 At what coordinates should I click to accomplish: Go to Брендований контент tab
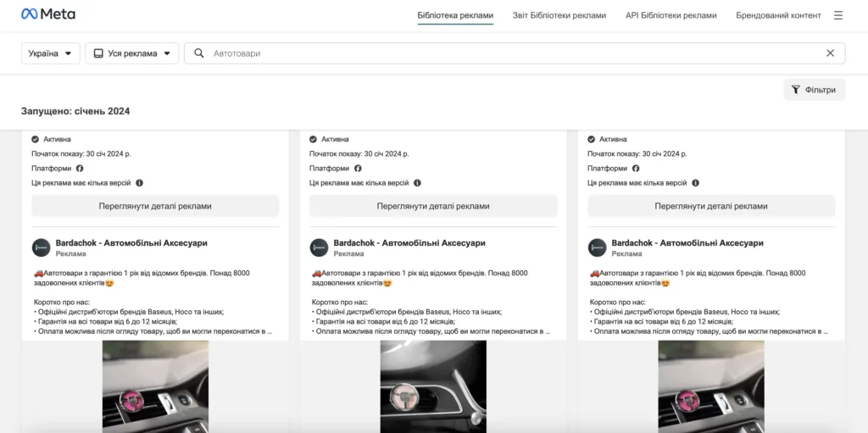778,15
